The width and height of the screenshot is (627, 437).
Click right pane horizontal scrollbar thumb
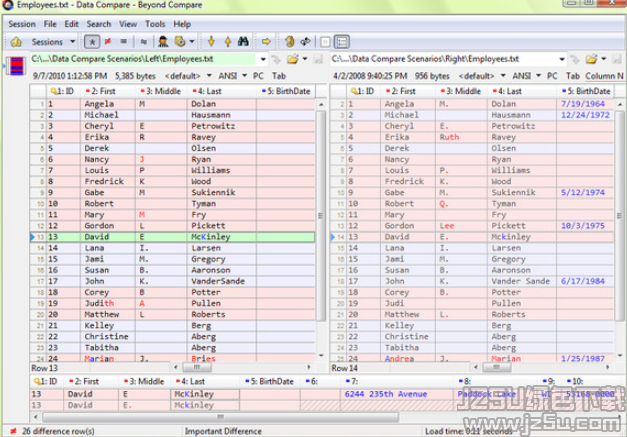click(496, 367)
